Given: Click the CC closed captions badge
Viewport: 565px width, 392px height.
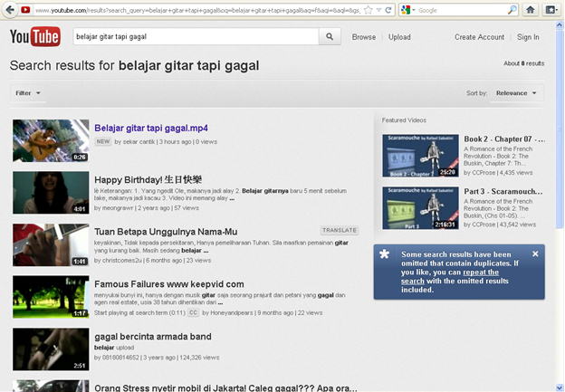Looking at the screenshot, I should pos(193,312).
